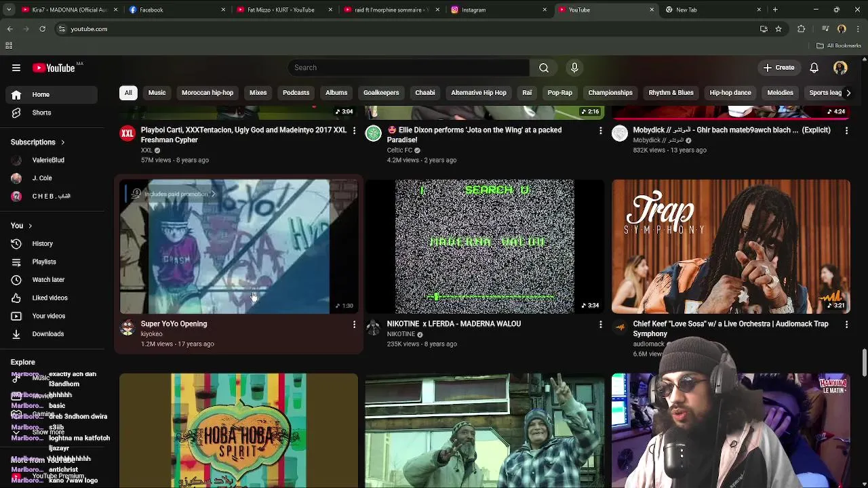Open the Hoba Hoba Spirit thumbnail
Screen dimensions: 868x488
pyautogui.click(x=239, y=430)
